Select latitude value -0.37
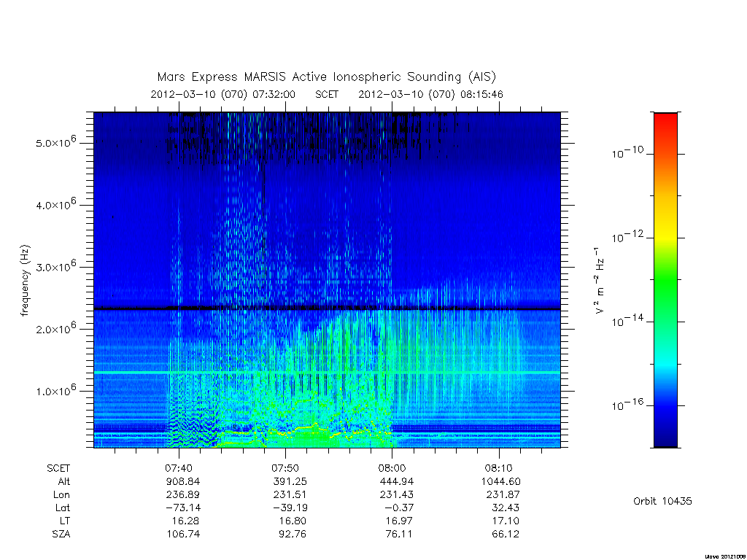The height and width of the screenshot is (560, 747). click(x=399, y=507)
